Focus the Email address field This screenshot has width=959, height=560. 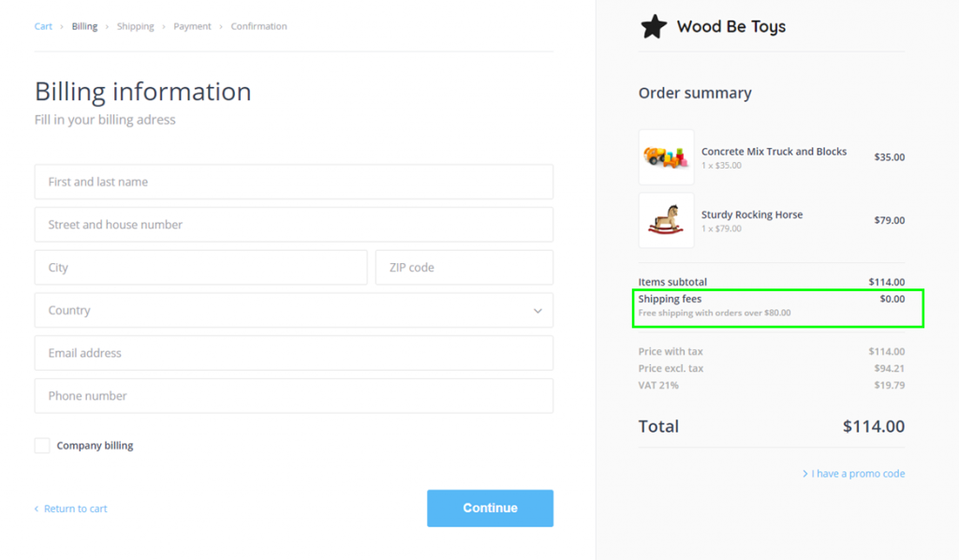point(293,353)
